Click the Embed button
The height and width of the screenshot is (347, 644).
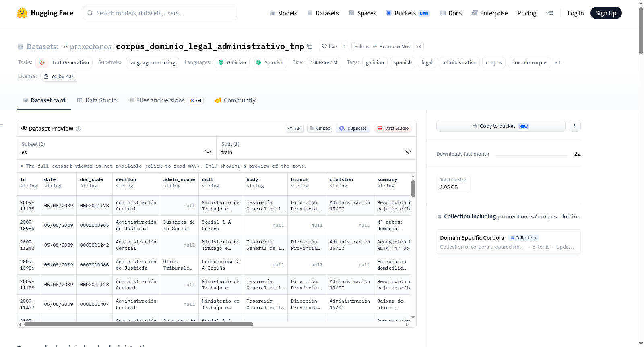[x=319, y=128]
